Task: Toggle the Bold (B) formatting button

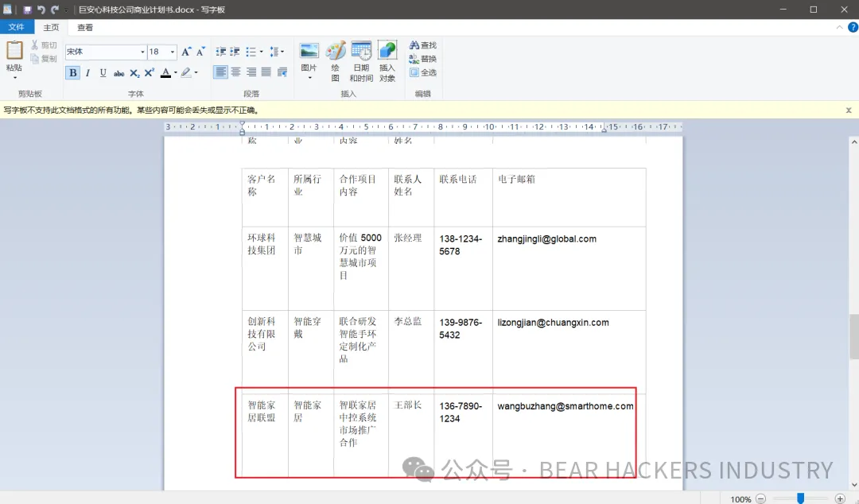Action: [x=72, y=73]
